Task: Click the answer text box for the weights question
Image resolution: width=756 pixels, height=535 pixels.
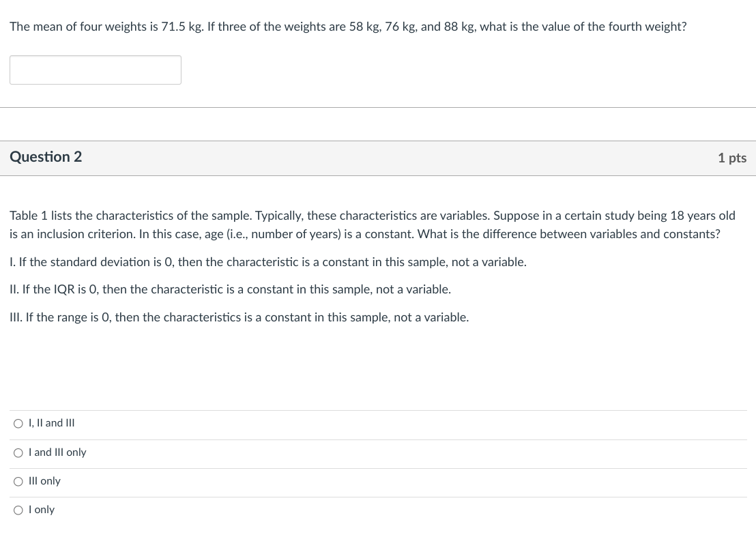Action: 96,70
